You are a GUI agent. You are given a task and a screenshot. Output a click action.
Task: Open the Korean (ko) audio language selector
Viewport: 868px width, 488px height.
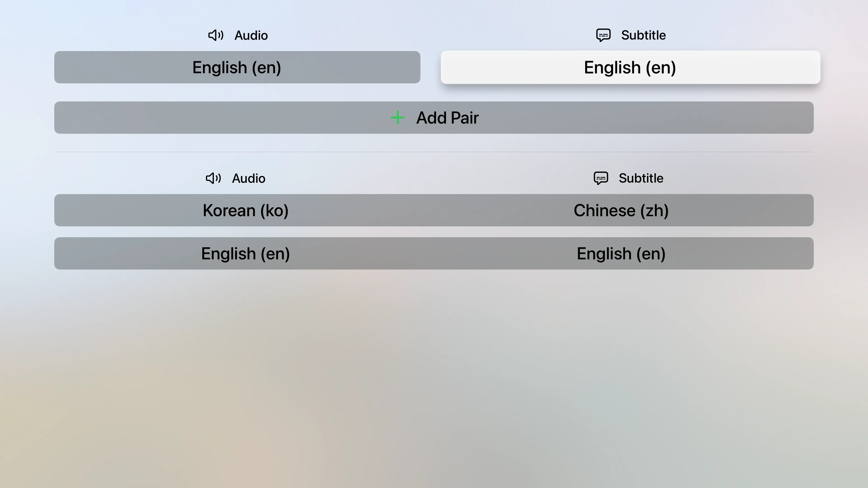point(246,210)
